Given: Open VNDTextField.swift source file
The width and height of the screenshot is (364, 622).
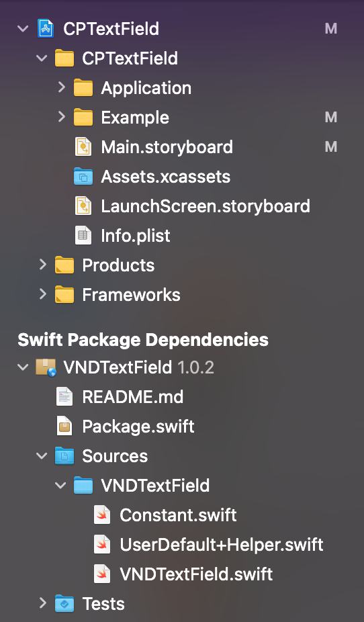Looking at the screenshot, I should pyautogui.click(x=196, y=574).
